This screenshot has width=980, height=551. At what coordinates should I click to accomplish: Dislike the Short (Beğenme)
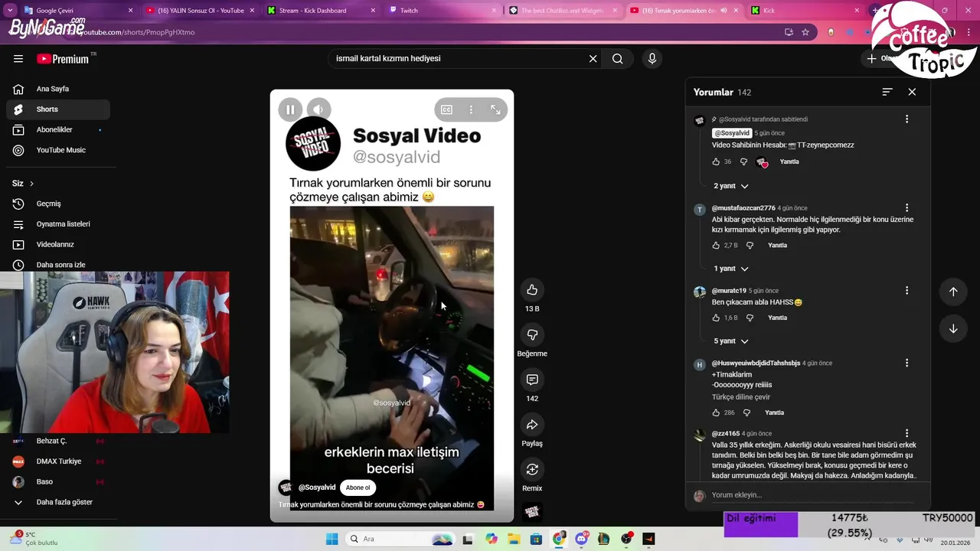click(x=532, y=334)
